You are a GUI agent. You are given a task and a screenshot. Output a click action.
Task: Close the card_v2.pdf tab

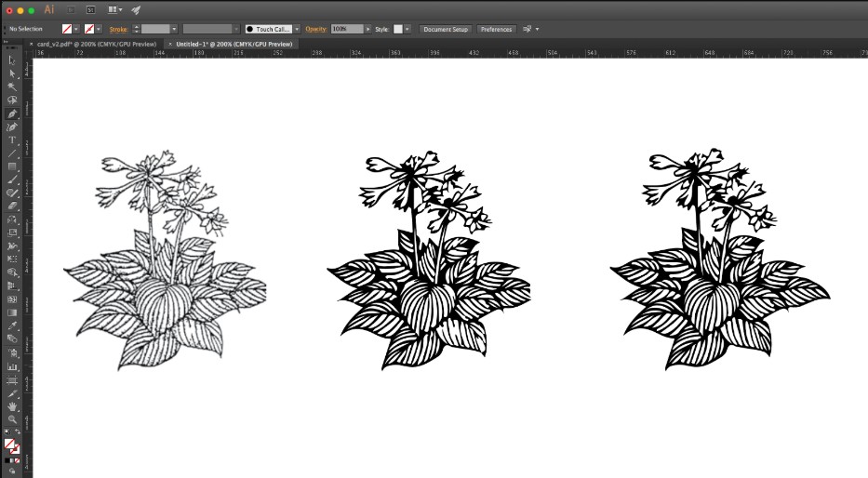(31, 45)
